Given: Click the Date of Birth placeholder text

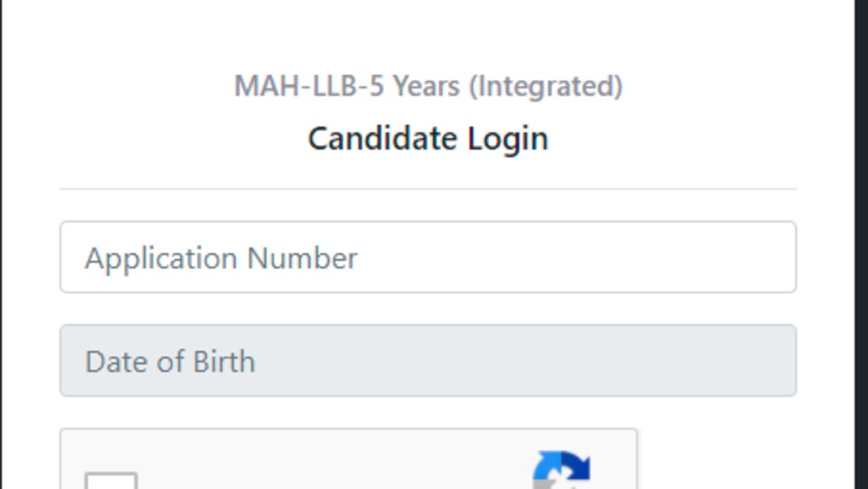Looking at the screenshot, I should click(170, 361).
